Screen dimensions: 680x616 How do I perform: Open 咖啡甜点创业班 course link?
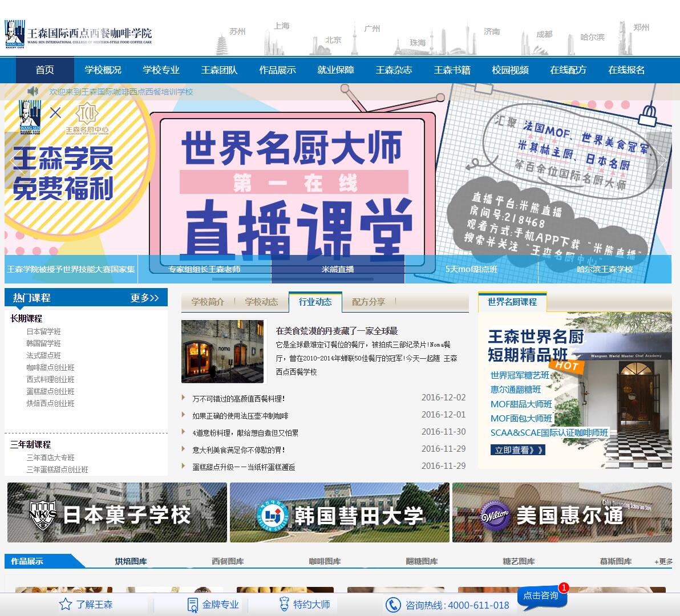point(50,368)
